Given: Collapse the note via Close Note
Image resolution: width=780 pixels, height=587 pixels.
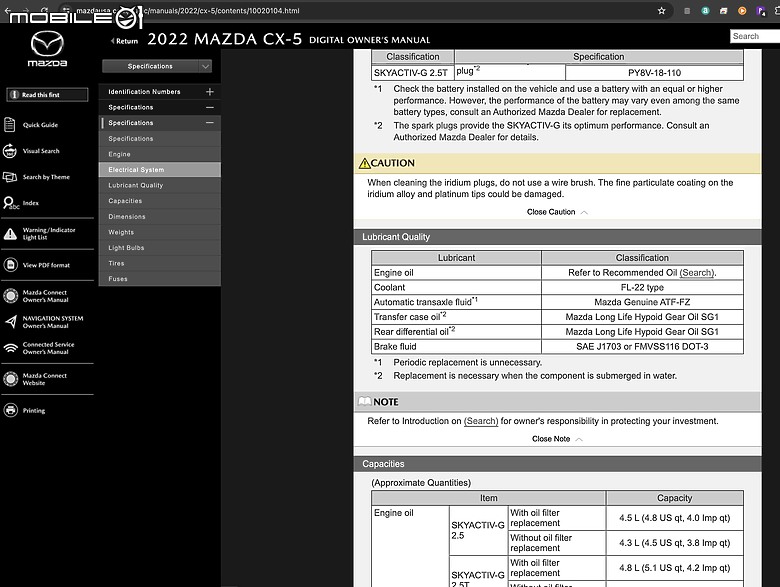Looking at the screenshot, I should 557,439.
